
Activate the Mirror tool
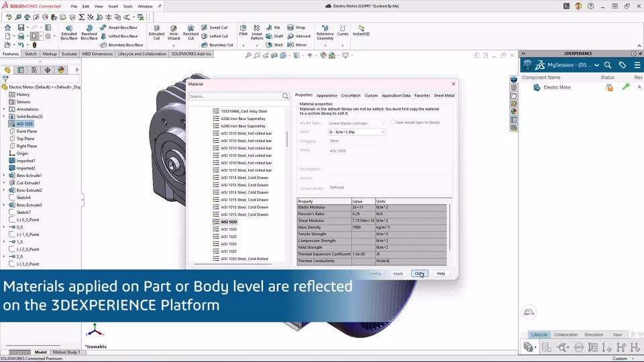pos(297,45)
